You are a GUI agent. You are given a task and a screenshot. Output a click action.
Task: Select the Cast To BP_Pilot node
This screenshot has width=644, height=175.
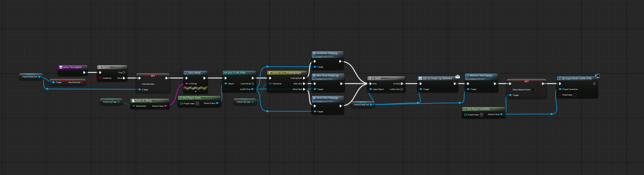(239, 81)
